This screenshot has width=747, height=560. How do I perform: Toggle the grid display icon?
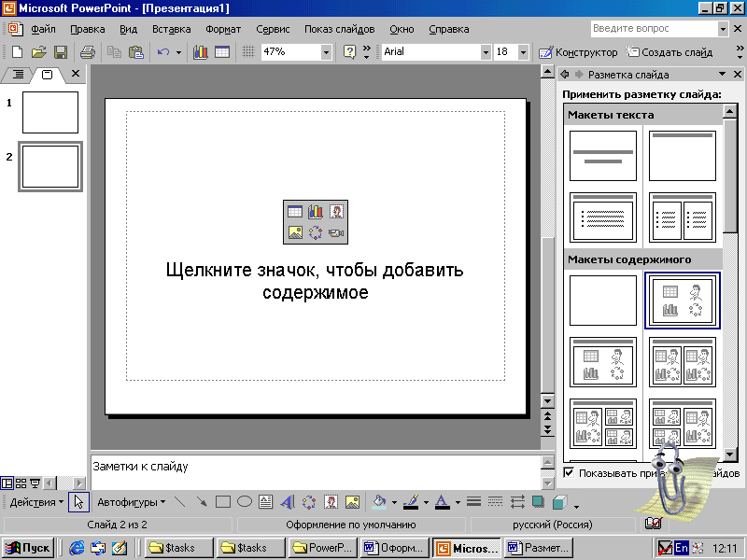(x=248, y=51)
